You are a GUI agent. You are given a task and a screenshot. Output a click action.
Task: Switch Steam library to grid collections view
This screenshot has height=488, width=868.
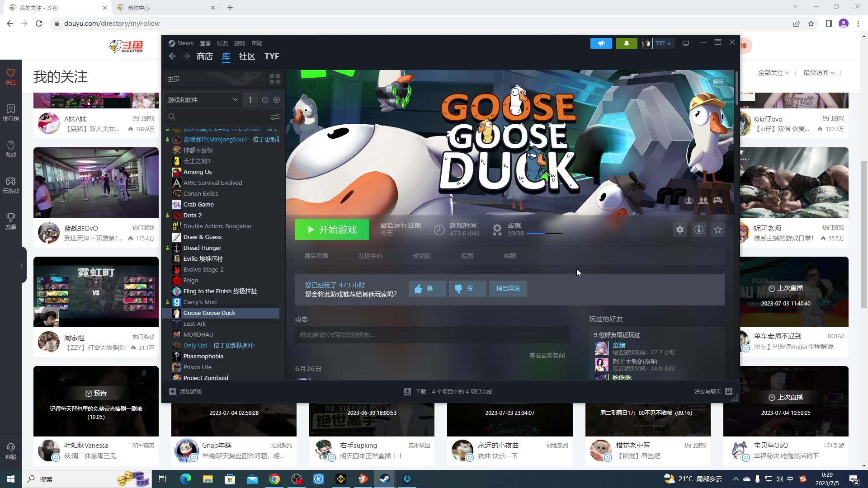coord(275,79)
